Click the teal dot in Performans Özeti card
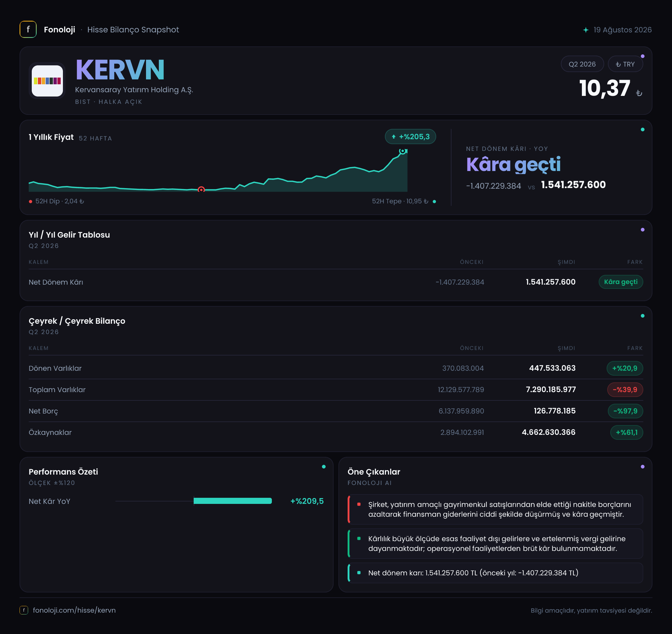Screen dimensions: 672x634 (x=324, y=467)
